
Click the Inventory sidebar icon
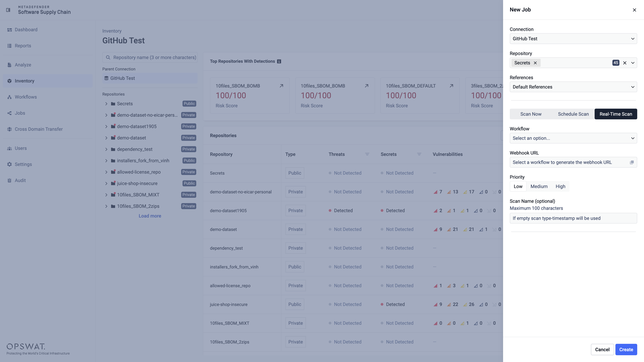point(9,81)
